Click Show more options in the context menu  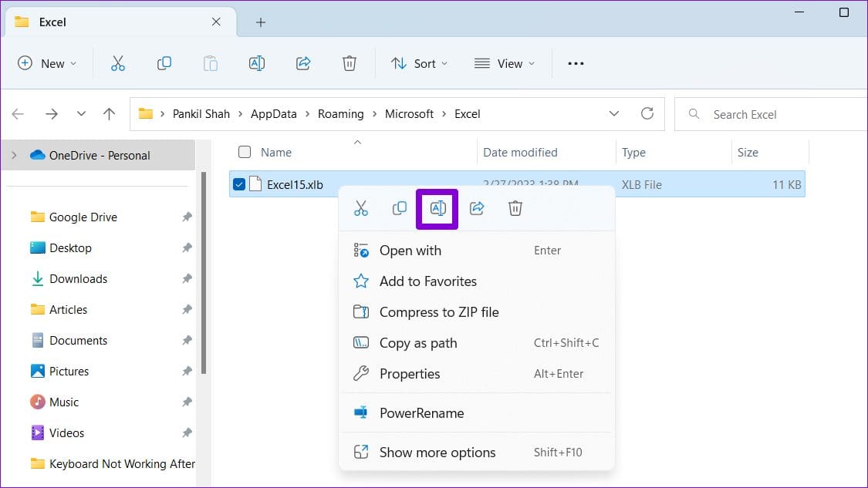pyautogui.click(x=437, y=453)
